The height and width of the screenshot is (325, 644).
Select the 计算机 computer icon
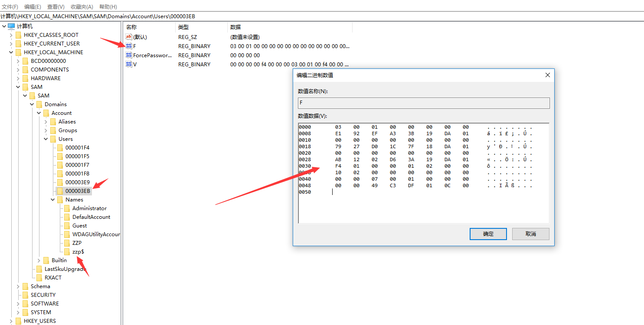(x=11, y=26)
